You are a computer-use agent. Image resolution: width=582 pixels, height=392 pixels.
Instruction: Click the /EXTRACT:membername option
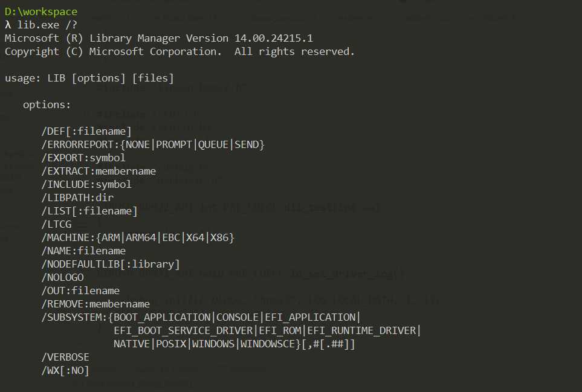click(99, 172)
